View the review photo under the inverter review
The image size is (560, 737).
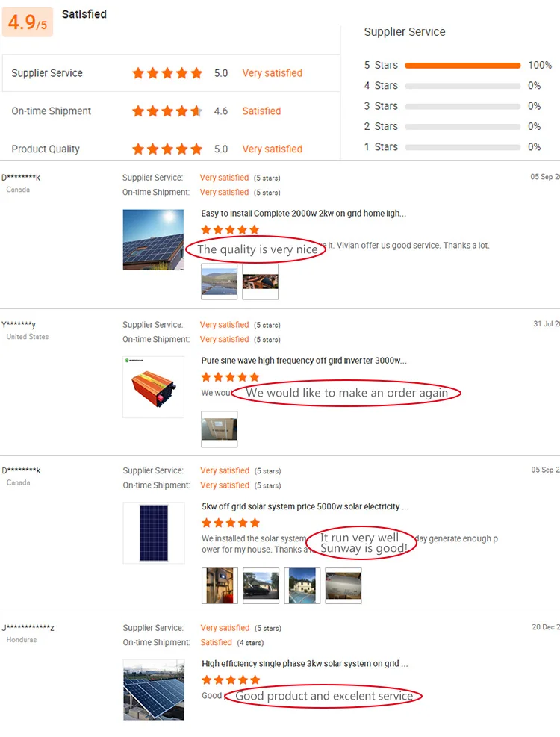click(x=220, y=429)
